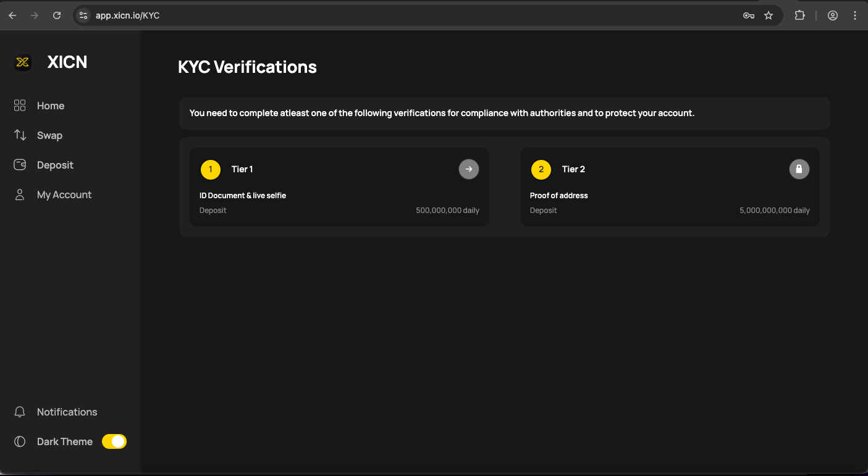This screenshot has width=868, height=476.
Task: Bookmark this page with star icon
Action: pyautogui.click(x=769, y=15)
